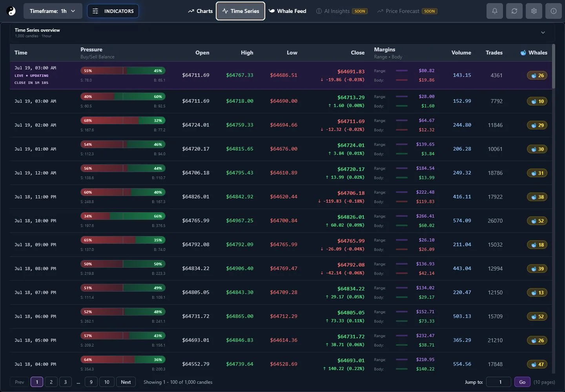Click trades count 26070

[x=495, y=221]
